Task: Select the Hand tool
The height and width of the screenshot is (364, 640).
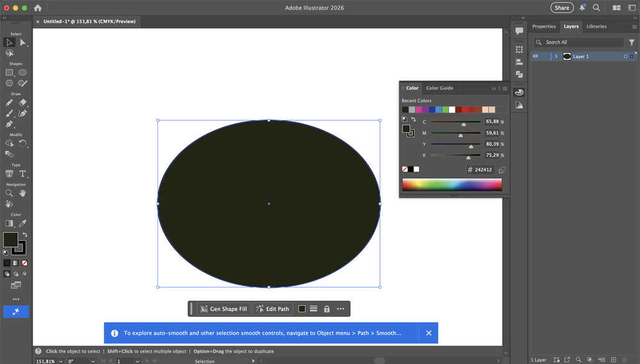Action: (23, 193)
